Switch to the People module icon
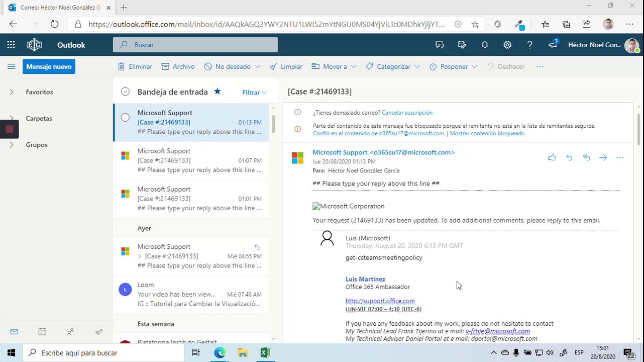The width and height of the screenshot is (644, 362). (71, 332)
